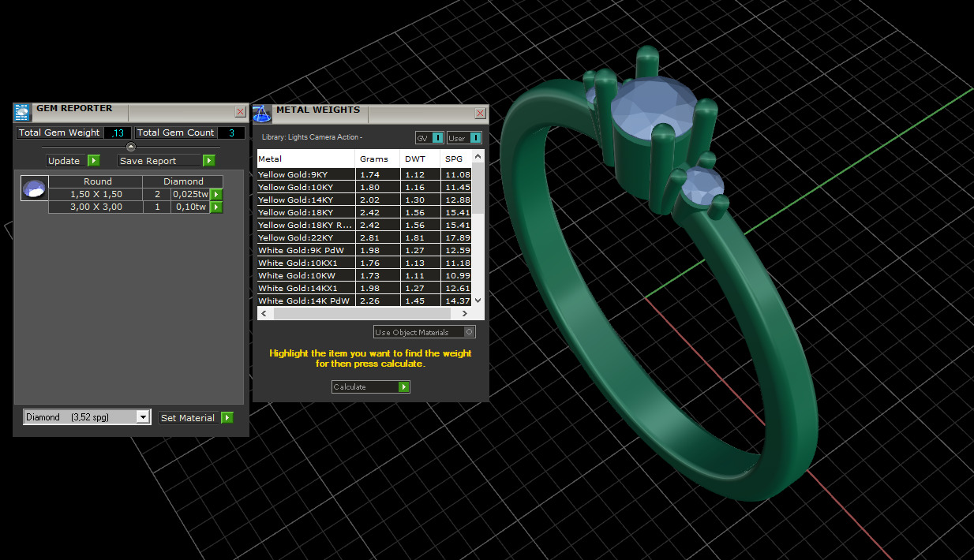
Task: Close the Metal Weights panel
Action: coord(480,114)
